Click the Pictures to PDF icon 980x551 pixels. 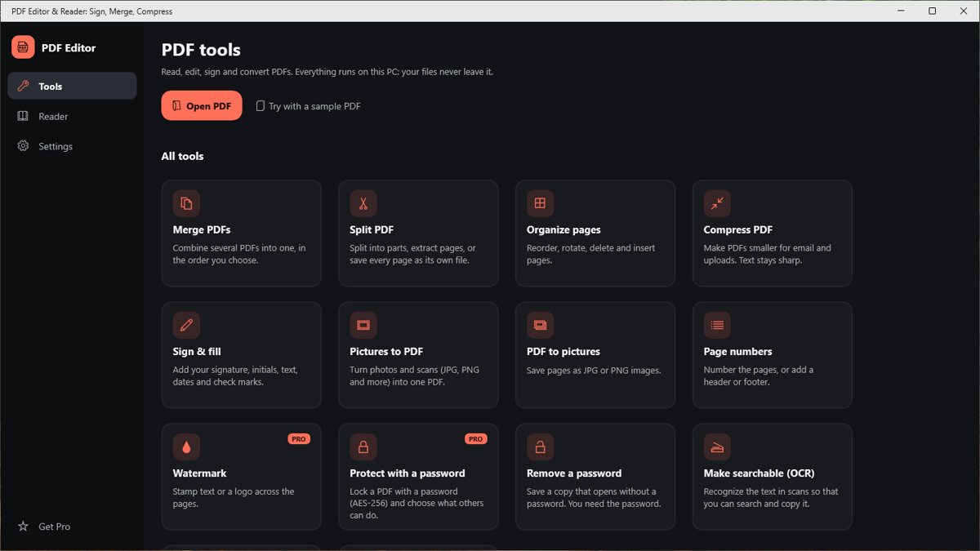[363, 325]
